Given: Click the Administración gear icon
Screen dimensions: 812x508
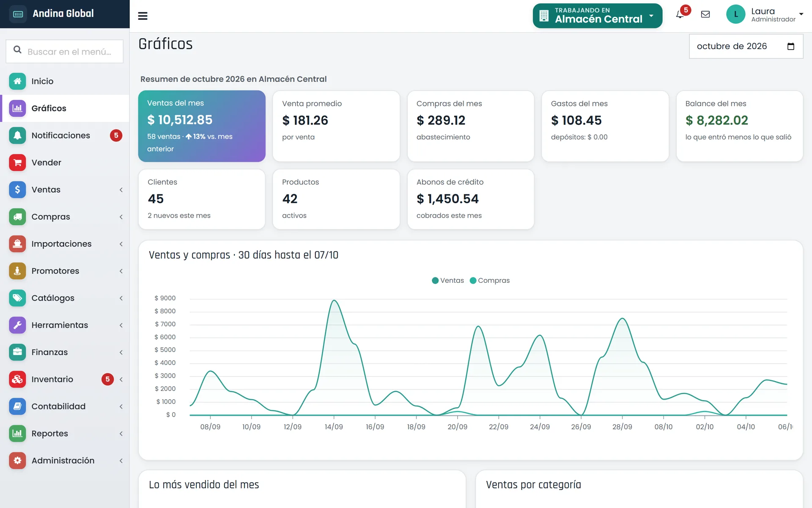Looking at the screenshot, I should [17, 461].
